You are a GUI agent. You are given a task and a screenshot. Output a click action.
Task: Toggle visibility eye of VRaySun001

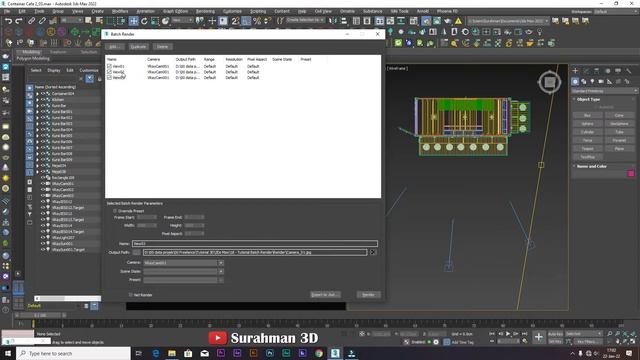pyautogui.click(x=42, y=243)
